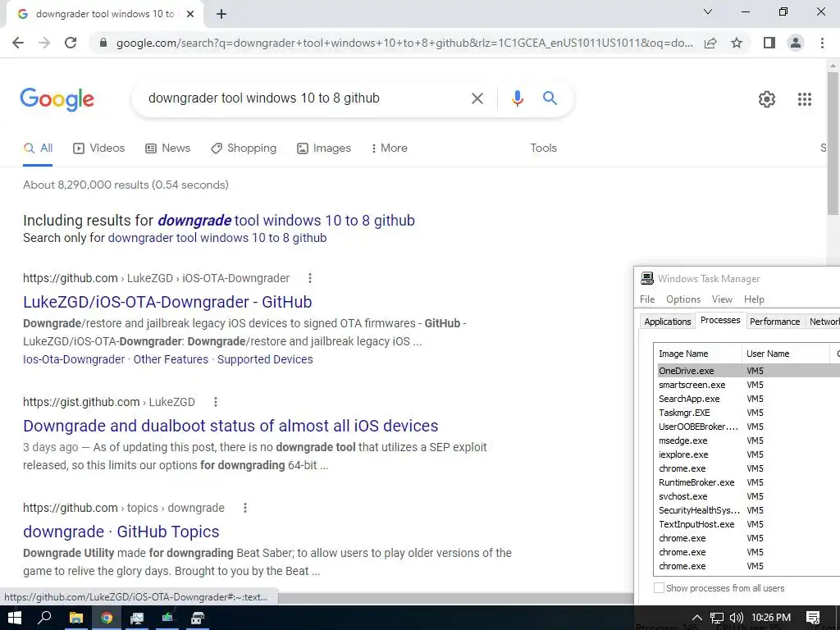
Task: Open the Chrome side panel
Action: point(769,43)
